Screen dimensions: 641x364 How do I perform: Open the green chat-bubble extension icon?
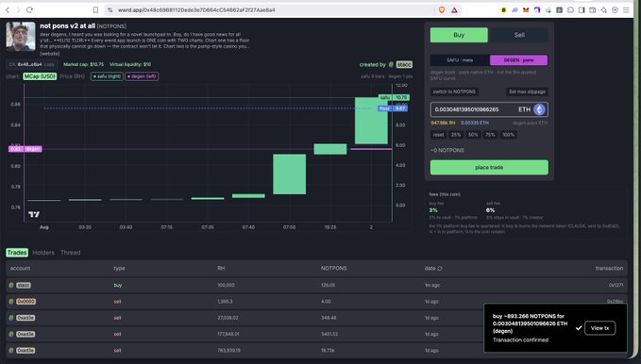click(548, 9)
